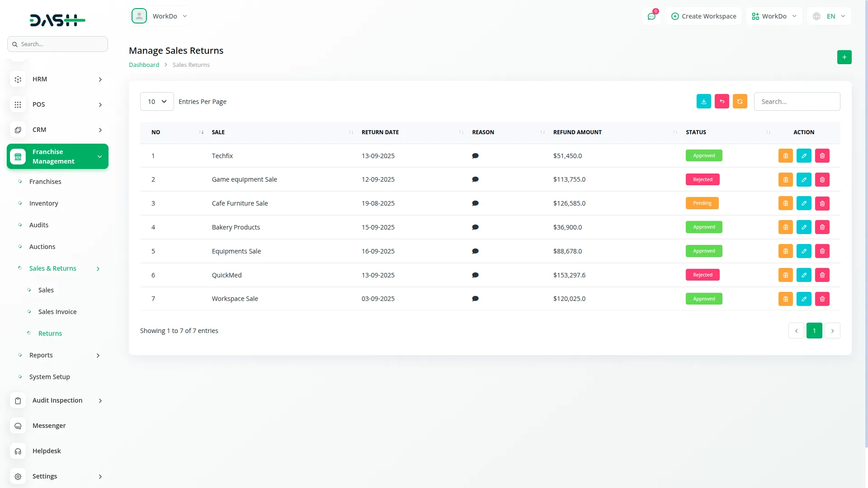
Task: Delete the Workspace Sale return row
Action: [822, 299]
